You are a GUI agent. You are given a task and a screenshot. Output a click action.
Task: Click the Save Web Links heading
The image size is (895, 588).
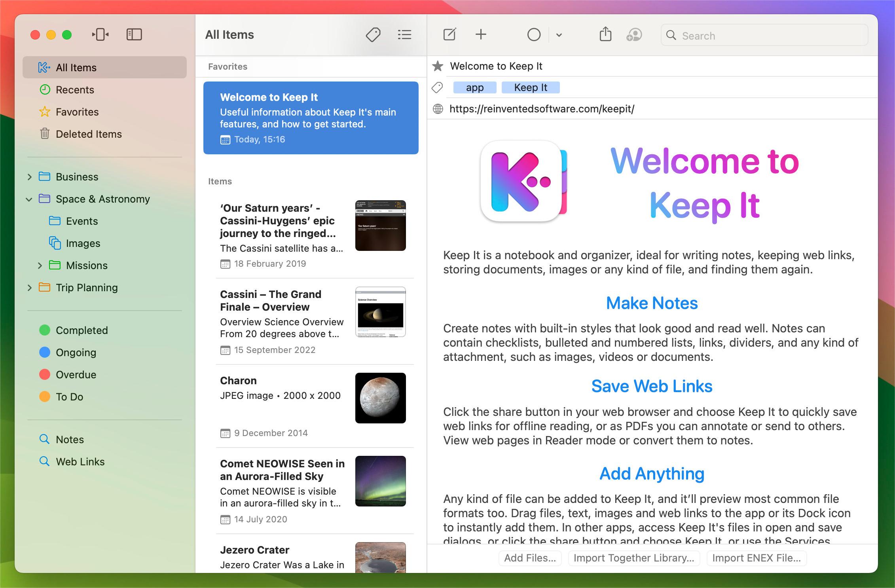click(652, 386)
